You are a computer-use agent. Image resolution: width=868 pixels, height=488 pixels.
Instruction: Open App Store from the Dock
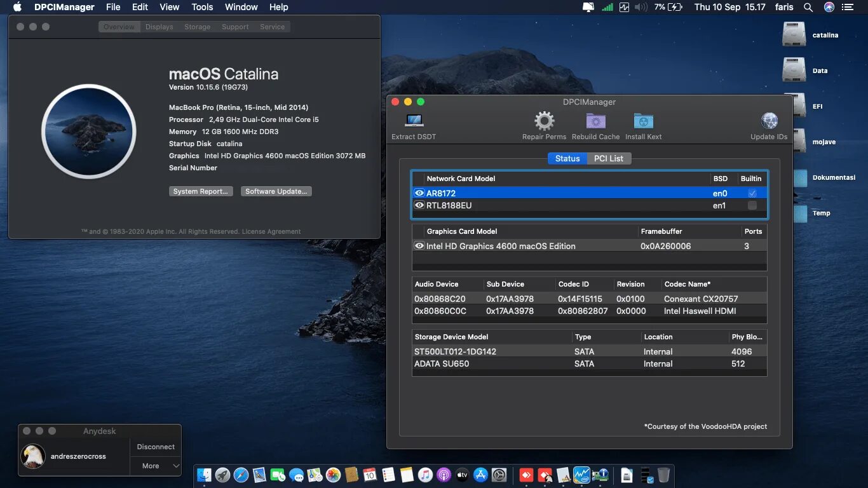coord(480,475)
